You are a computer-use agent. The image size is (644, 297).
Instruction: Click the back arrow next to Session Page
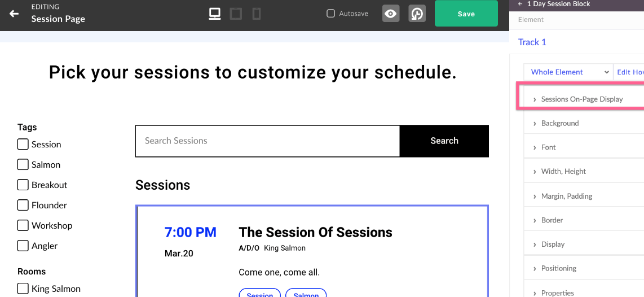coord(14,14)
